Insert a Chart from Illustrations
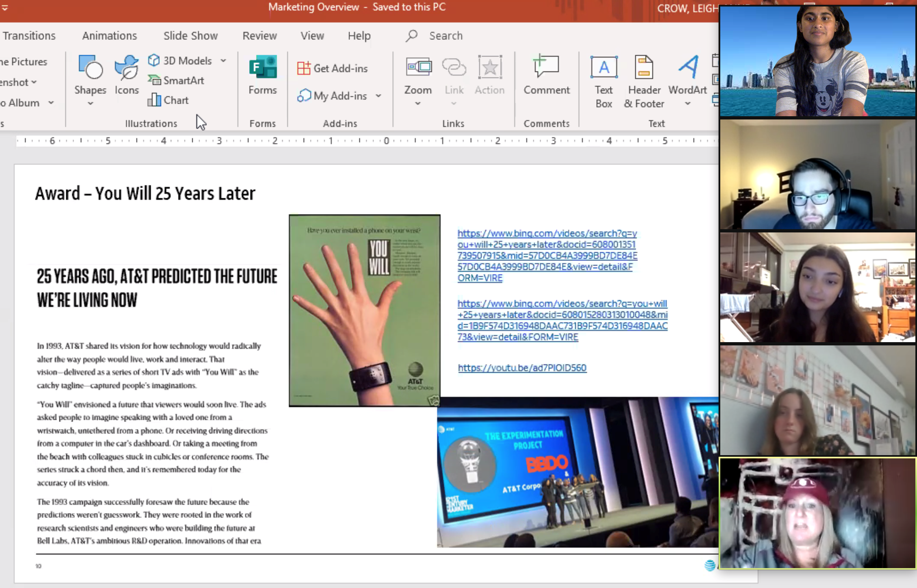 [168, 100]
